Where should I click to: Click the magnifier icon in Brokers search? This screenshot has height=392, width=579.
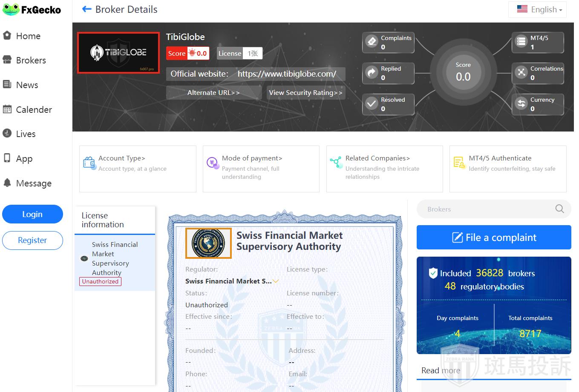(x=559, y=209)
